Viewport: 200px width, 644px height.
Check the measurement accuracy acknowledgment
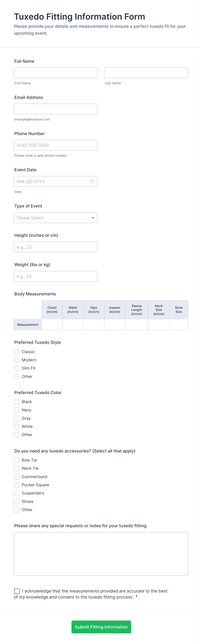[17, 591]
